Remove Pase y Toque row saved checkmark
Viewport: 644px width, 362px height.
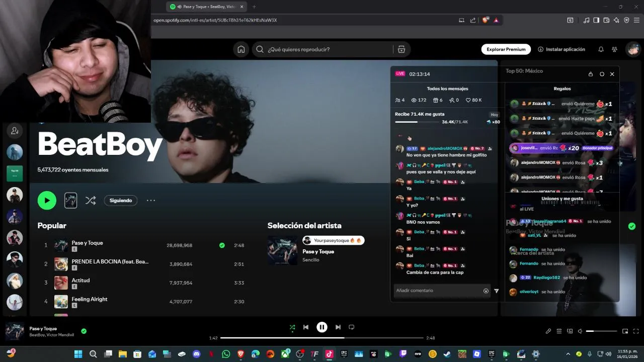pyautogui.click(x=222, y=245)
